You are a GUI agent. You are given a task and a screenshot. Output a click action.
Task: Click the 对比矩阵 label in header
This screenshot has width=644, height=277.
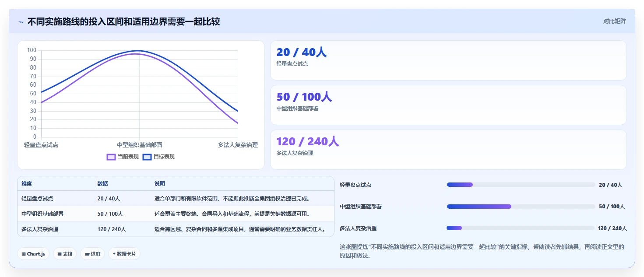click(x=614, y=21)
